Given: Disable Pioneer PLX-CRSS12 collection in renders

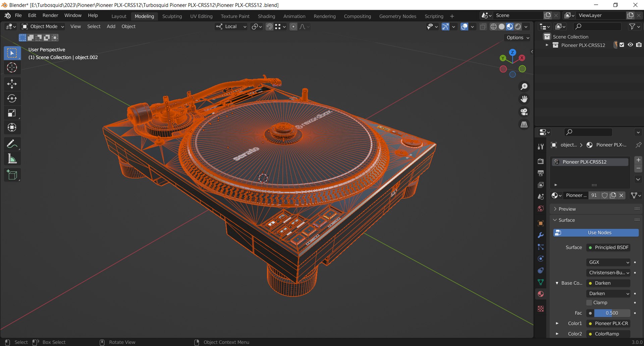Looking at the screenshot, I should pyautogui.click(x=639, y=45).
